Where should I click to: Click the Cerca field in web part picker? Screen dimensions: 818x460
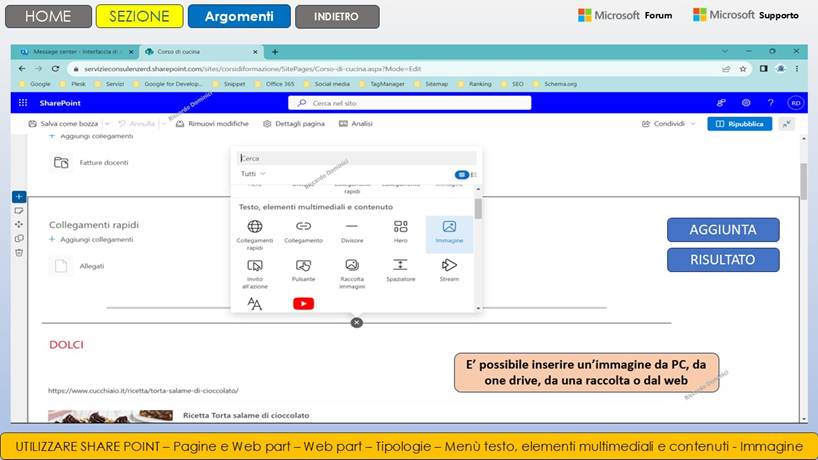356,158
